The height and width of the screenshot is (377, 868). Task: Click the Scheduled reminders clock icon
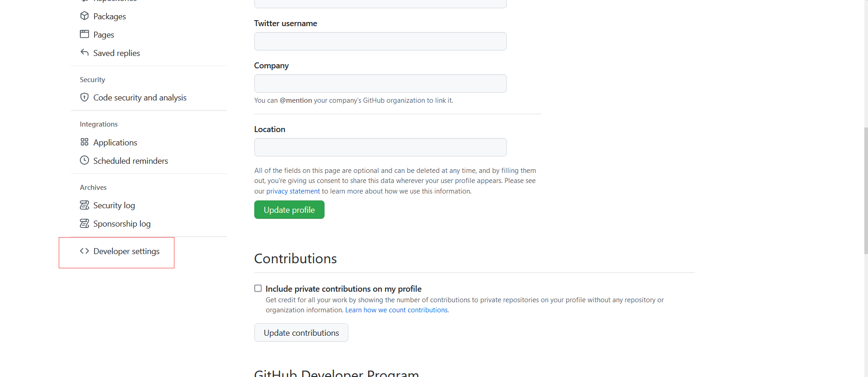(x=84, y=161)
